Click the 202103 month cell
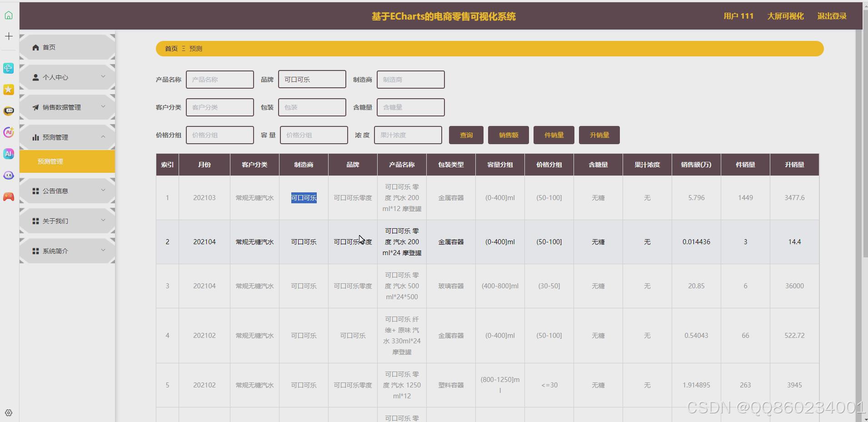This screenshot has height=422, width=868. pyautogui.click(x=205, y=198)
